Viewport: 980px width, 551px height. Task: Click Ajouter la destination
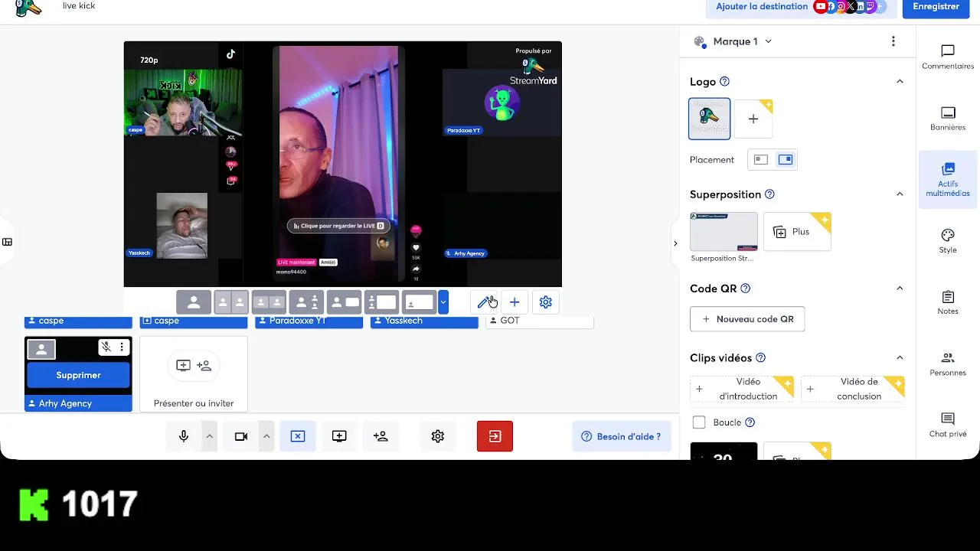coord(762,6)
